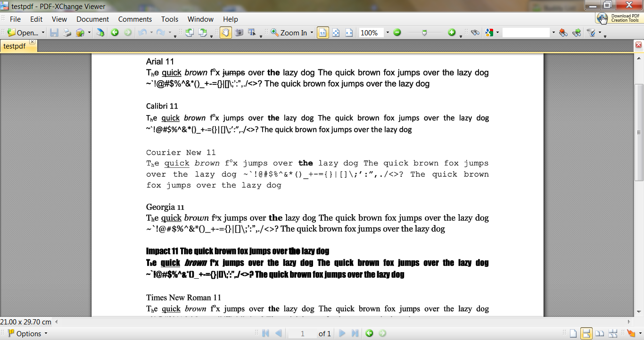Expand the scanner/email icon dropdown arrow
This screenshot has height=340, width=644.
tap(89, 33)
